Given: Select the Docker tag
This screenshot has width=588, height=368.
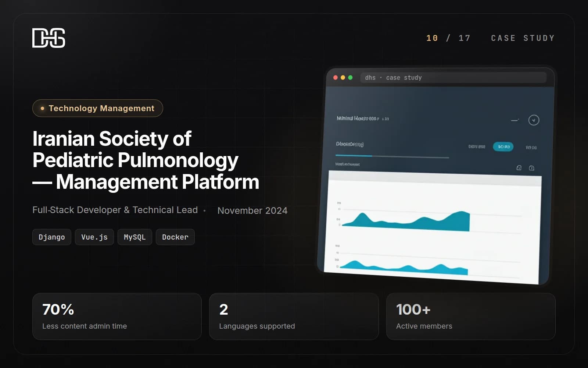Looking at the screenshot, I should click(x=175, y=237).
